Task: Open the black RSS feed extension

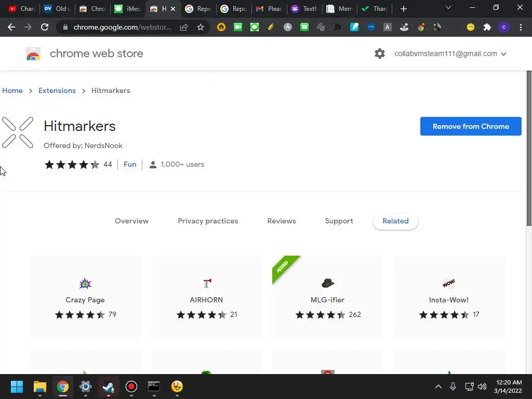Action: 337,27
